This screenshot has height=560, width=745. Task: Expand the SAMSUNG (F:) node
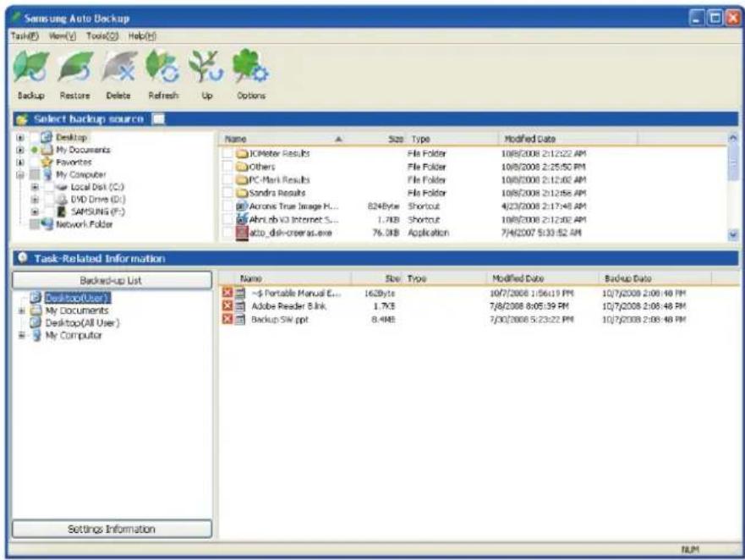click(x=35, y=211)
